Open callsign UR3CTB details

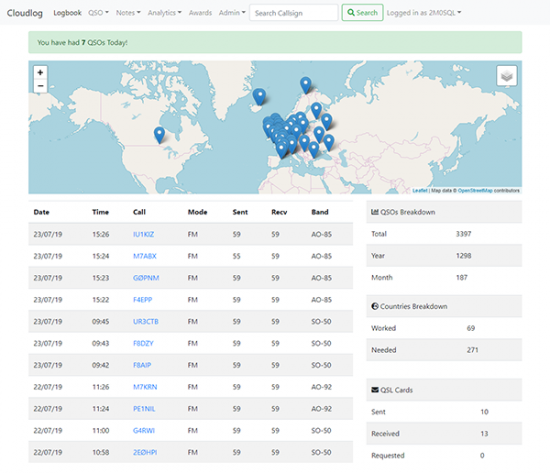tap(146, 321)
